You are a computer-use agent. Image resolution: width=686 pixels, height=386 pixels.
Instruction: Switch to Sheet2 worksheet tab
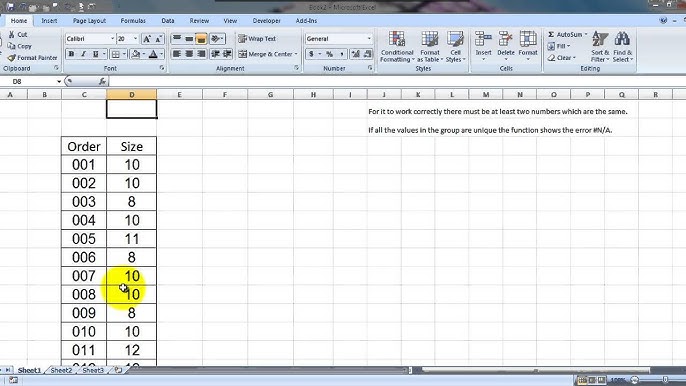[x=61, y=370]
